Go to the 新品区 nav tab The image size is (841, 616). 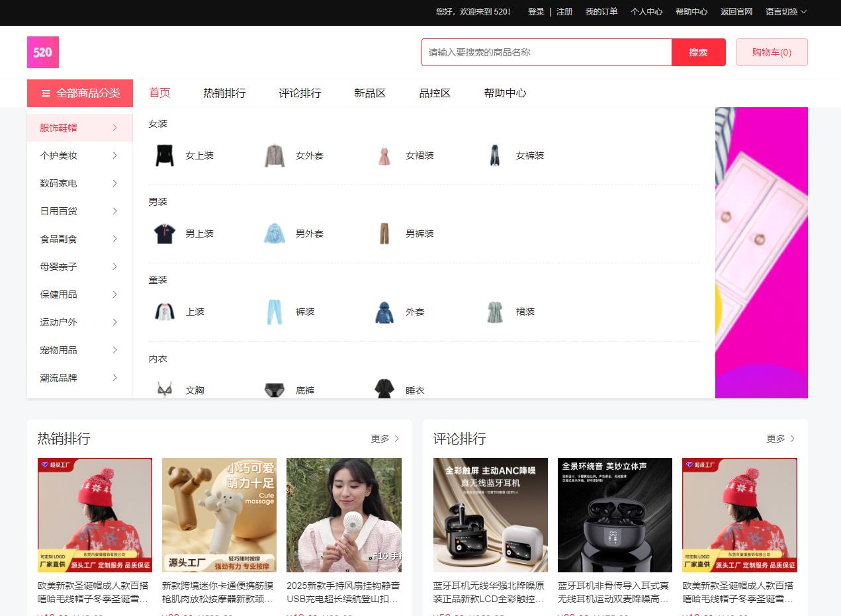coord(369,93)
